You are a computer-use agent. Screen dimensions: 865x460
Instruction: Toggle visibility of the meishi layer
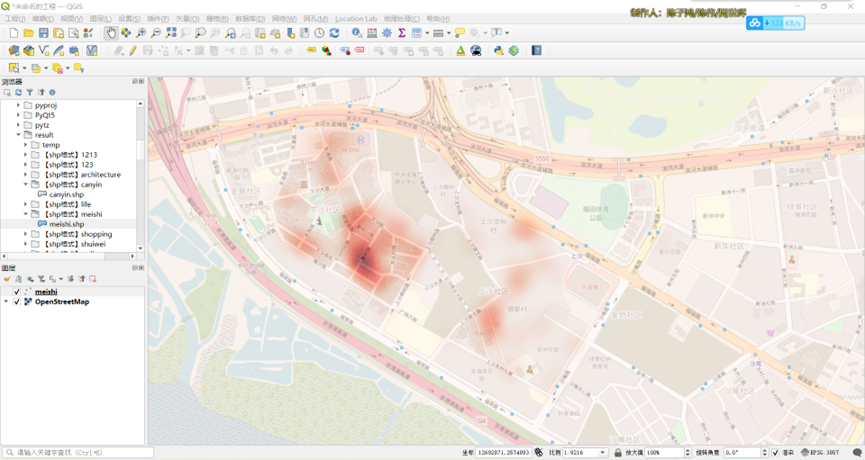click(x=17, y=292)
